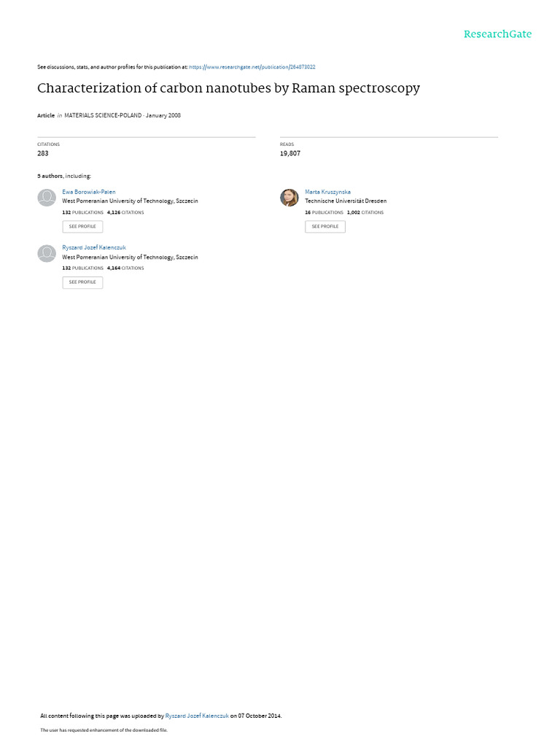The width and height of the screenshot is (560, 747).
Task: Click the citations count 283
Action: point(43,153)
